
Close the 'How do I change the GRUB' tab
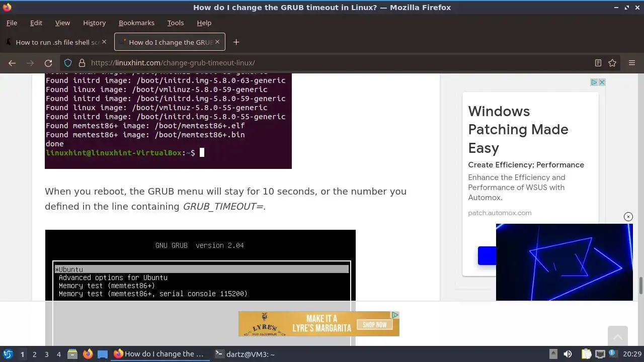[217, 42]
